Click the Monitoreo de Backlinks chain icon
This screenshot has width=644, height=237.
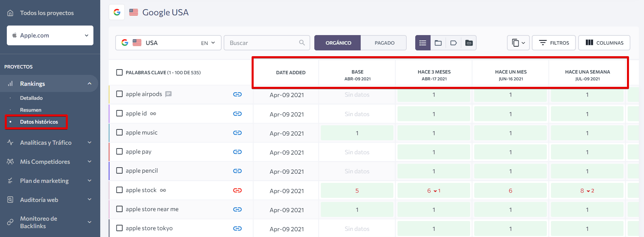(10, 222)
